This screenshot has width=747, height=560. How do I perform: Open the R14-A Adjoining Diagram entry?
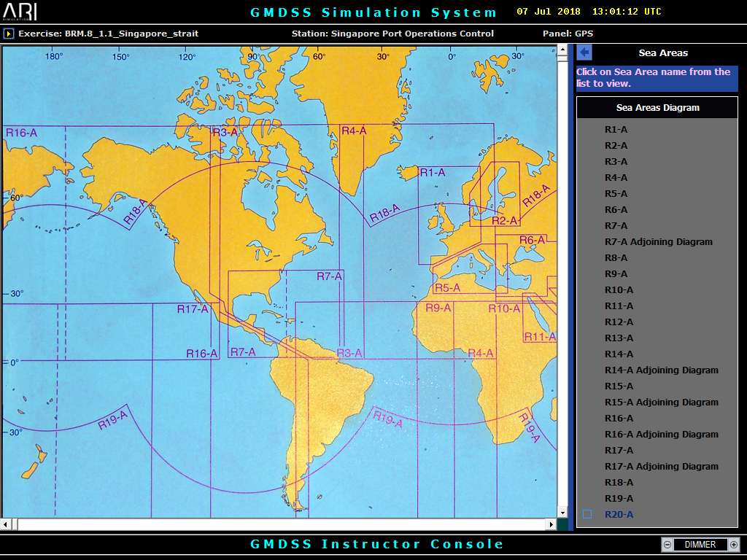661,370
